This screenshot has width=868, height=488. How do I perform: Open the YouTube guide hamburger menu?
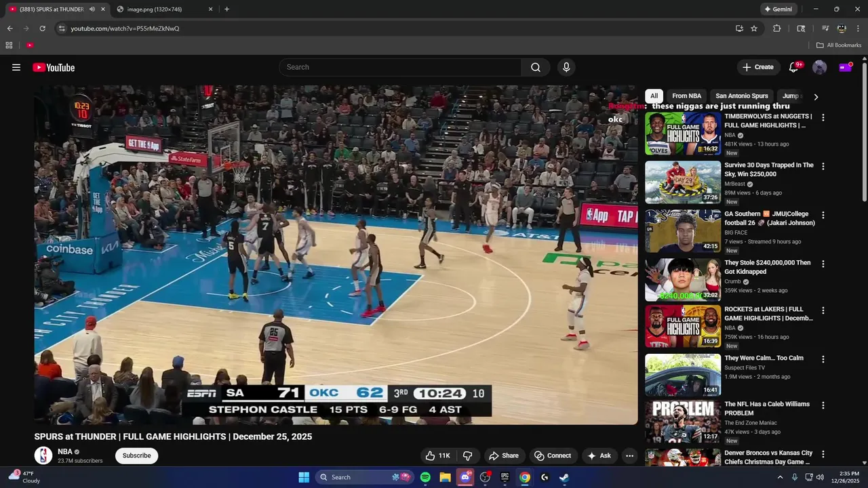(x=16, y=67)
